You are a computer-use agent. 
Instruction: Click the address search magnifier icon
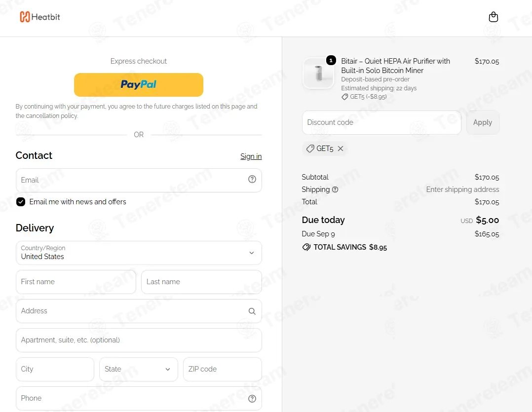pyautogui.click(x=252, y=311)
